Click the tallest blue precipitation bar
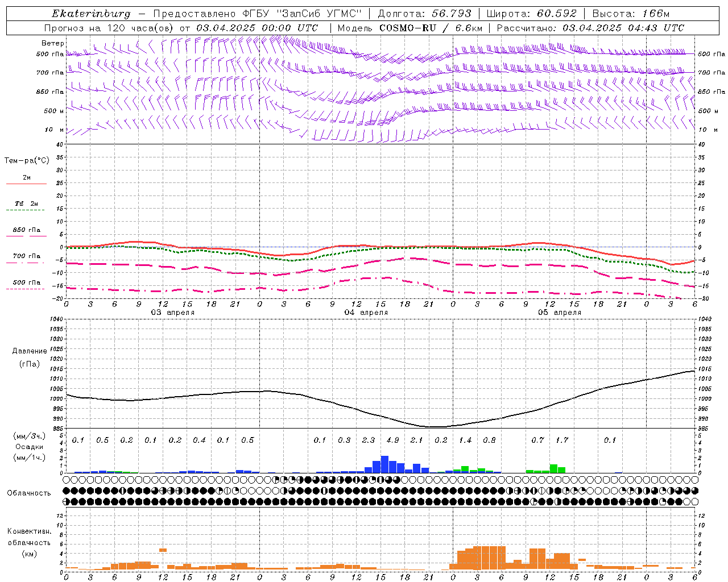This screenshot has width=728, height=582. 384,464
